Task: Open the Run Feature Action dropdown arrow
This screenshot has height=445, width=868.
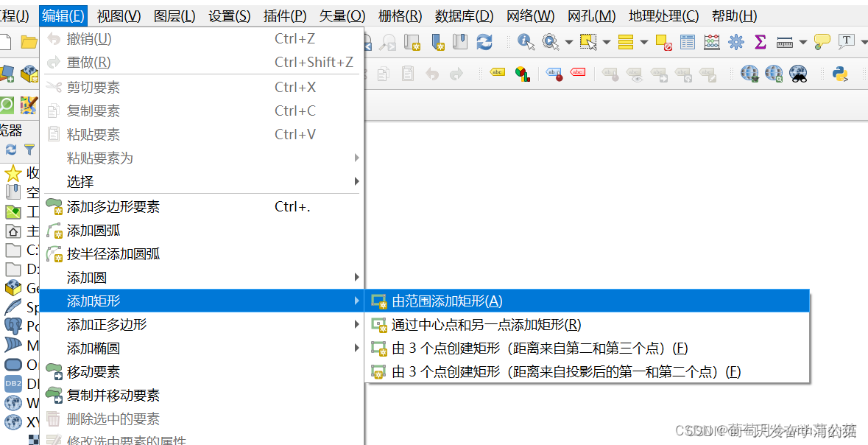Action: tap(569, 42)
